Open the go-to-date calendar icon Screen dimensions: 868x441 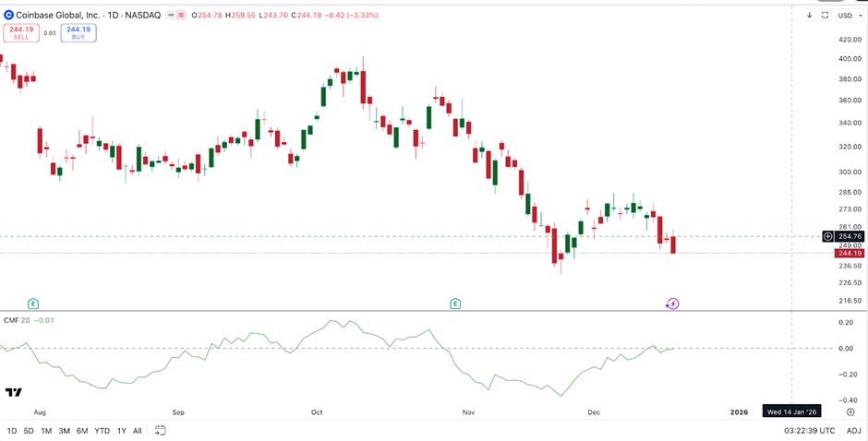point(160,430)
